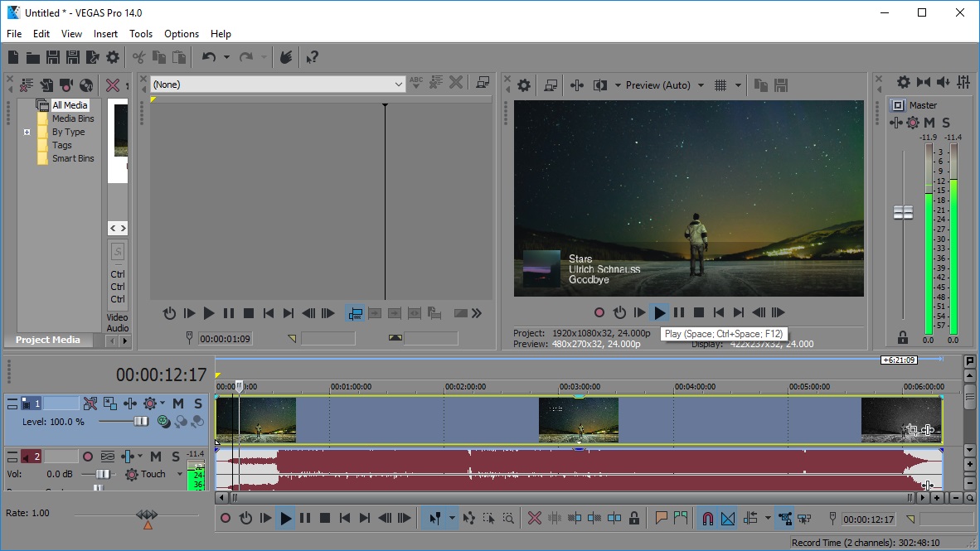Open the Insert menu

click(105, 34)
